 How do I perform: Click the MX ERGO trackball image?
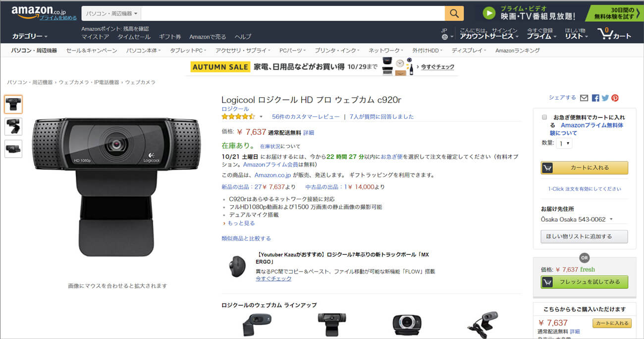237,266
